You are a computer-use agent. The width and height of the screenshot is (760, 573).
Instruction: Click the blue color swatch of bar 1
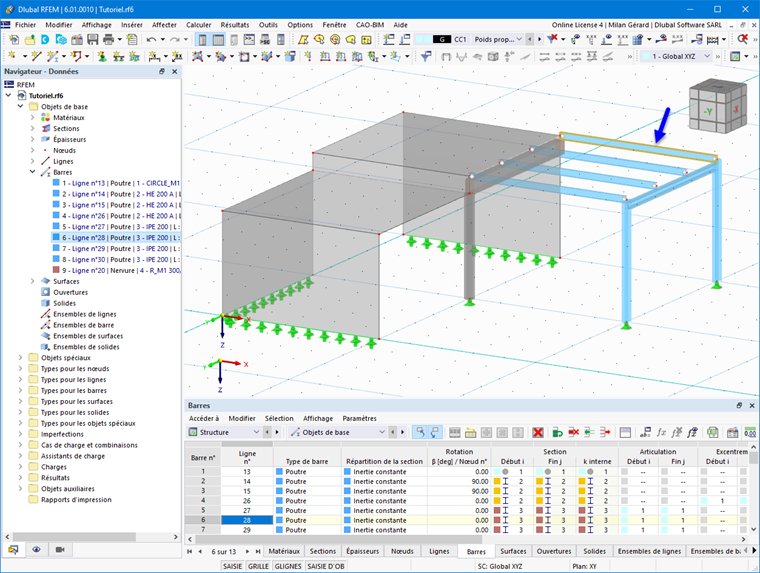coord(56,183)
